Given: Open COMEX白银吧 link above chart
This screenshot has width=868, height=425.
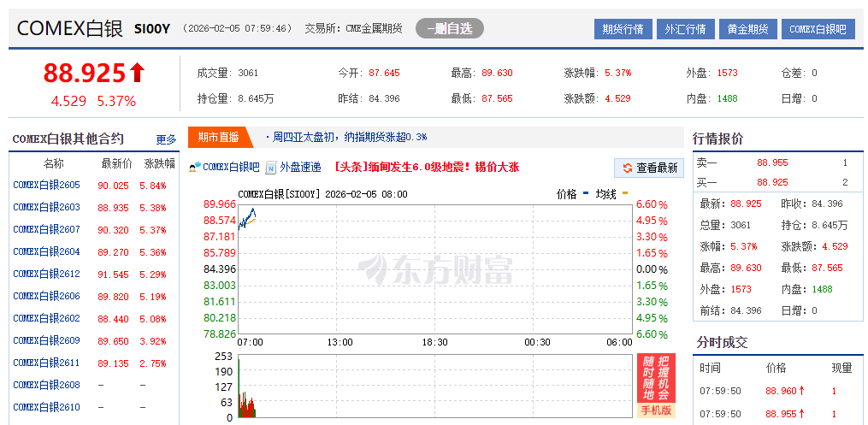Looking at the screenshot, I should coord(231,167).
